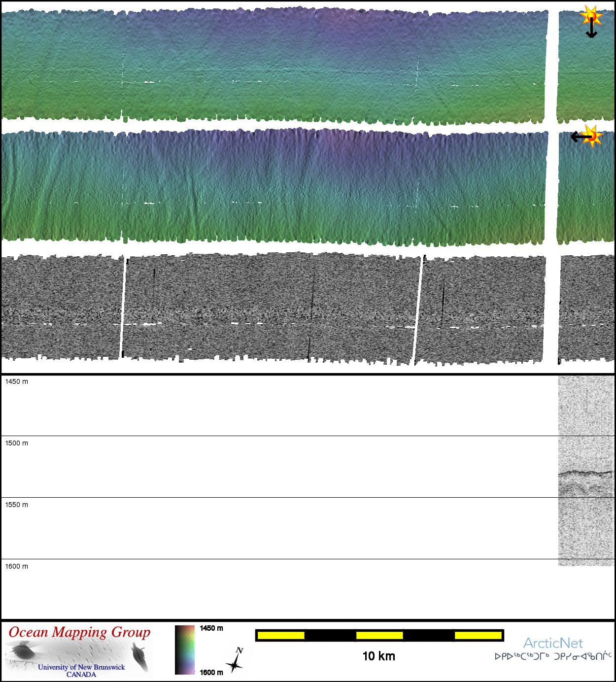This screenshot has width=616, height=682.
Task: Select the 1450 m depth axis label
Action: click(17, 381)
